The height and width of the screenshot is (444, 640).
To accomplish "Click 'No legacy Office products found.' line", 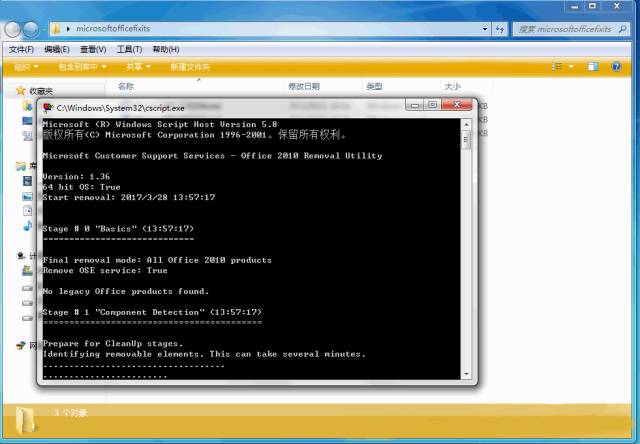I will point(126,291).
